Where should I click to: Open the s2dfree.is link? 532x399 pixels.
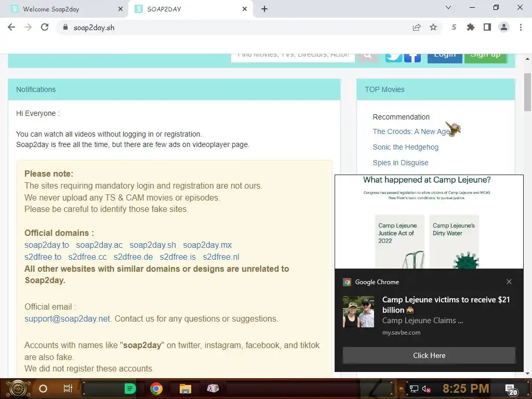(x=178, y=257)
